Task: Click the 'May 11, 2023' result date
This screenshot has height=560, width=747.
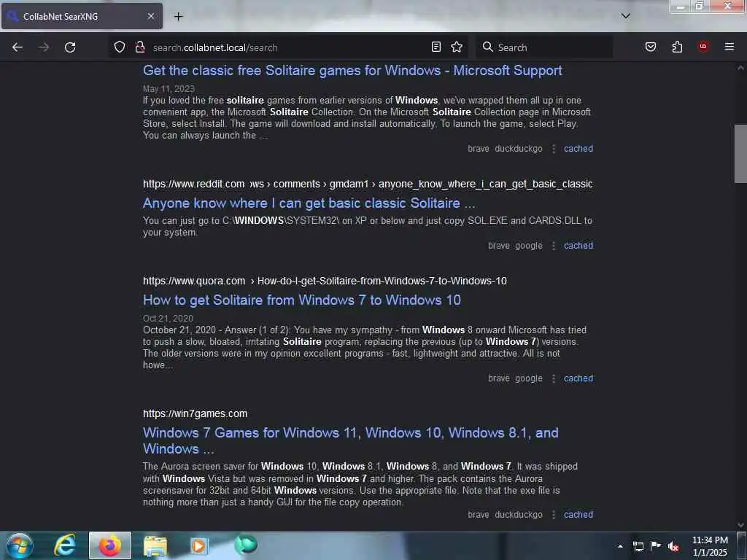Action: click(x=169, y=89)
